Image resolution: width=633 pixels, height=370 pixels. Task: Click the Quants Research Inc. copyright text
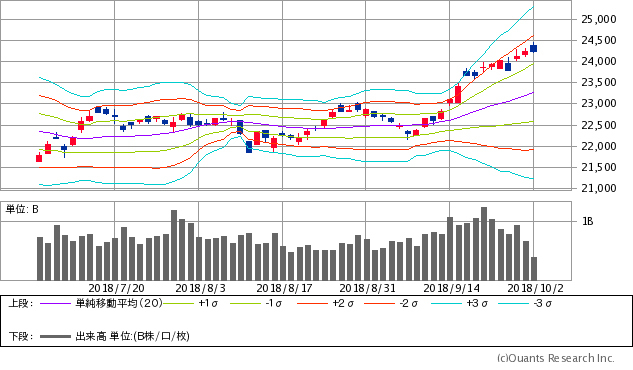[x=555, y=358]
